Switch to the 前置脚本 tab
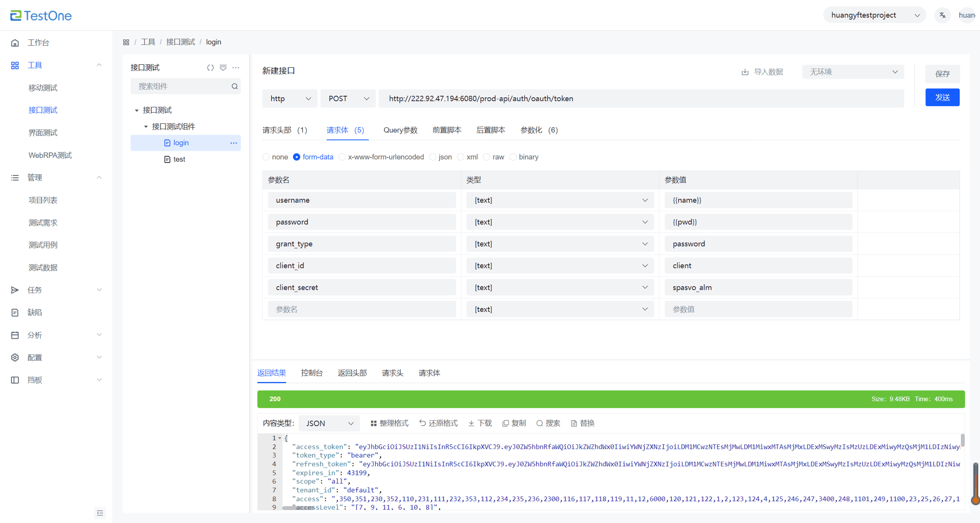 tap(447, 130)
